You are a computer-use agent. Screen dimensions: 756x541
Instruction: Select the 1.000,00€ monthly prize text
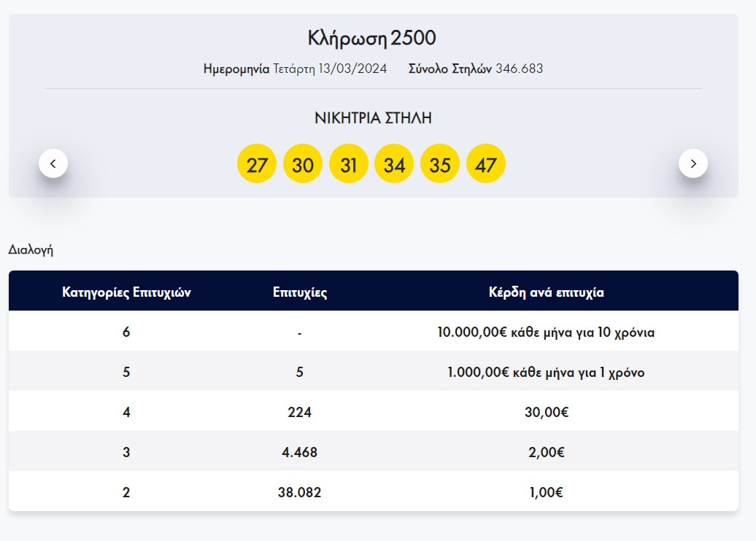pyautogui.click(x=545, y=372)
